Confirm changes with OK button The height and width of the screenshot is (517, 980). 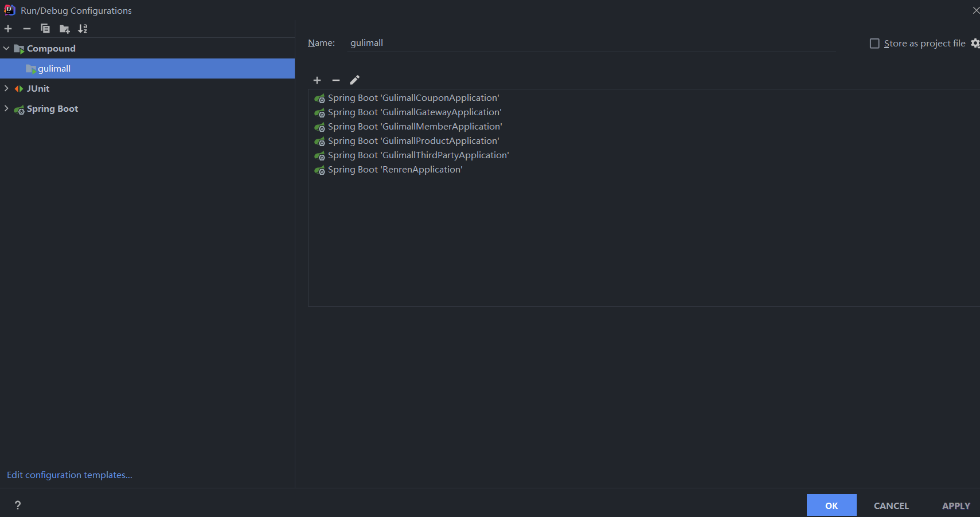(x=831, y=505)
